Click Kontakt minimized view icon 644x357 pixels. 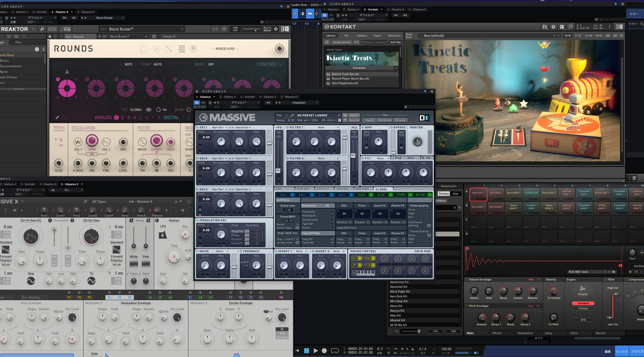click(x=570, y=27)
